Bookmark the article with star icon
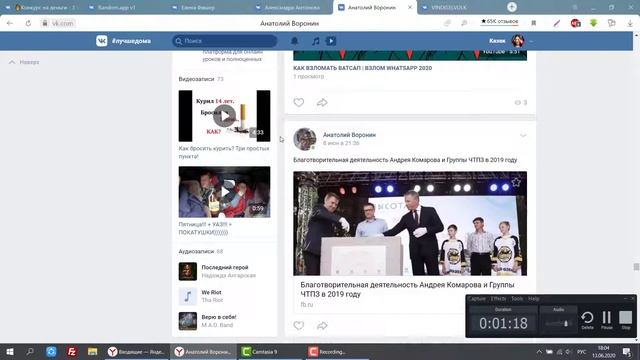 pyautogui.click(x=516, y=182)
